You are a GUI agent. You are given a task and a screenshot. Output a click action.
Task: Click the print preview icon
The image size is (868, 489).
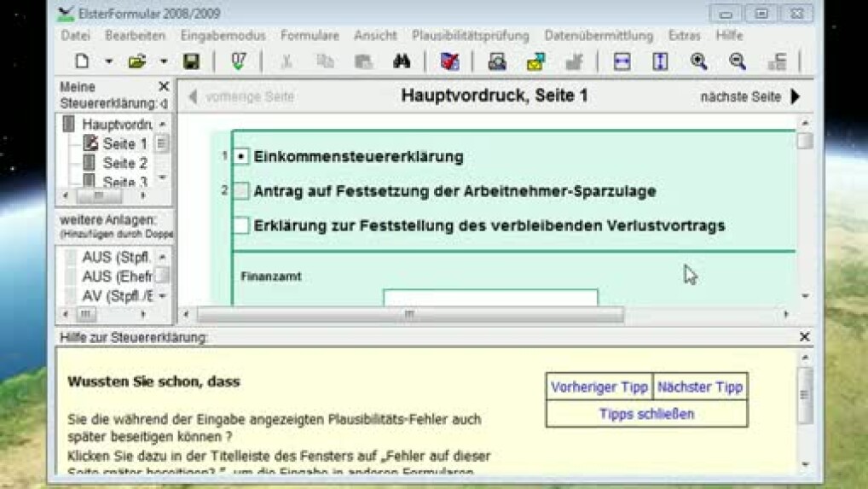496,61
